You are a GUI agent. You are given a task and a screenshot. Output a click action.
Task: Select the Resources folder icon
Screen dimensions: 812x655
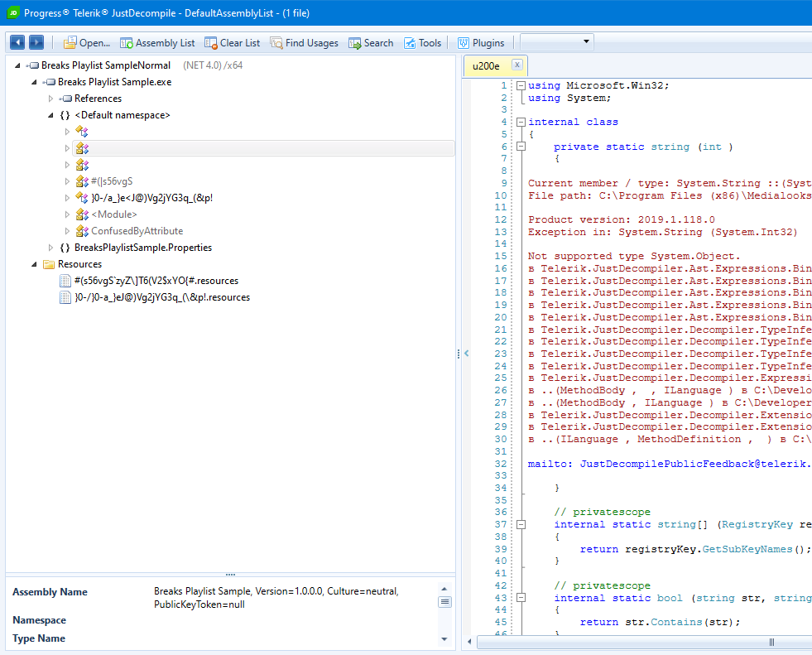click(x=49, y=264)
